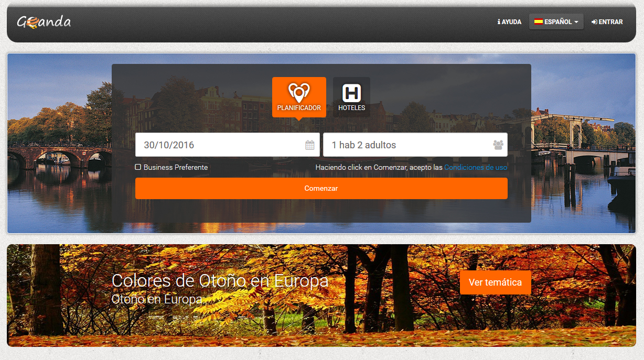Click the Spanish flag icon

click(538, 22)
